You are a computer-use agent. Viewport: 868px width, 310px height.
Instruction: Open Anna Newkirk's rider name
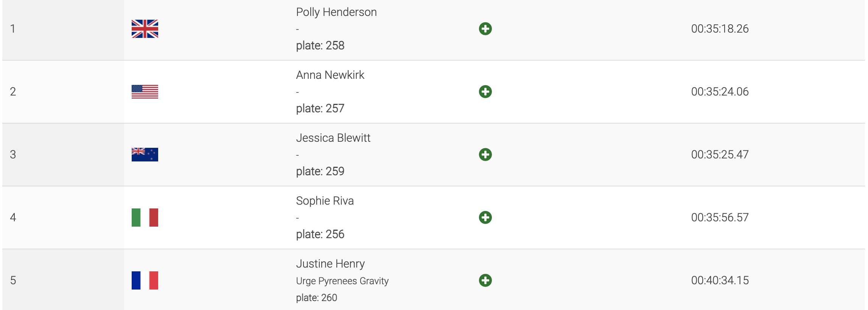(x=330, y=75)
